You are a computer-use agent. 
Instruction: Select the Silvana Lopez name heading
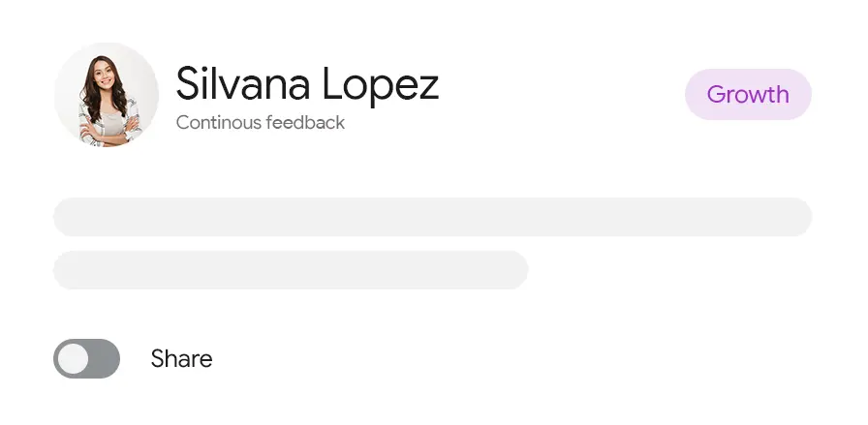click(x=307, y=84)
